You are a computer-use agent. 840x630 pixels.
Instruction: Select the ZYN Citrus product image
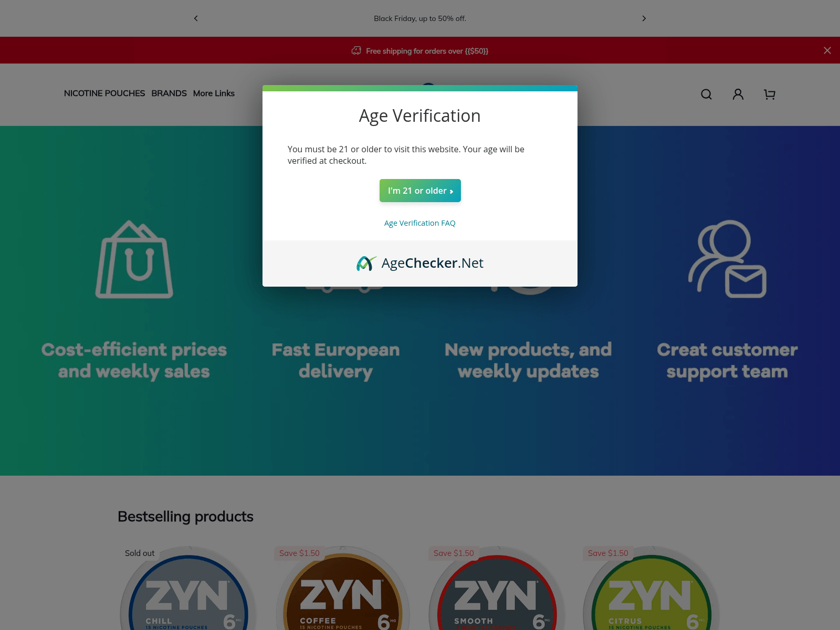(652, 588)
